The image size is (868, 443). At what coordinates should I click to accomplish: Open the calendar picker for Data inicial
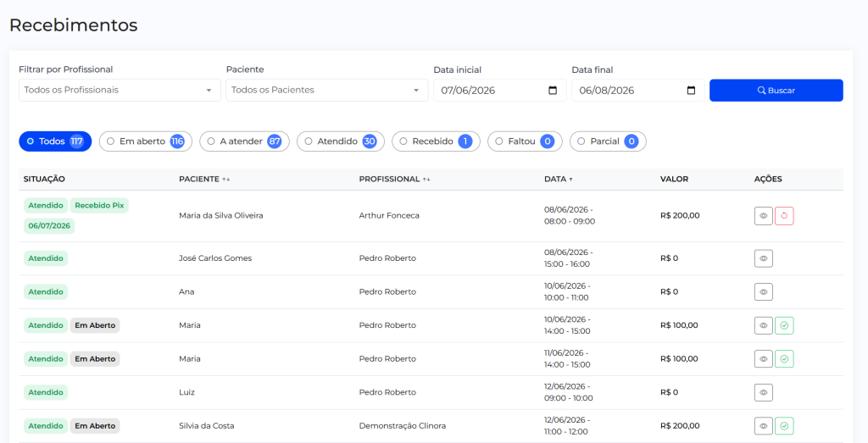[x=553, y=90]
